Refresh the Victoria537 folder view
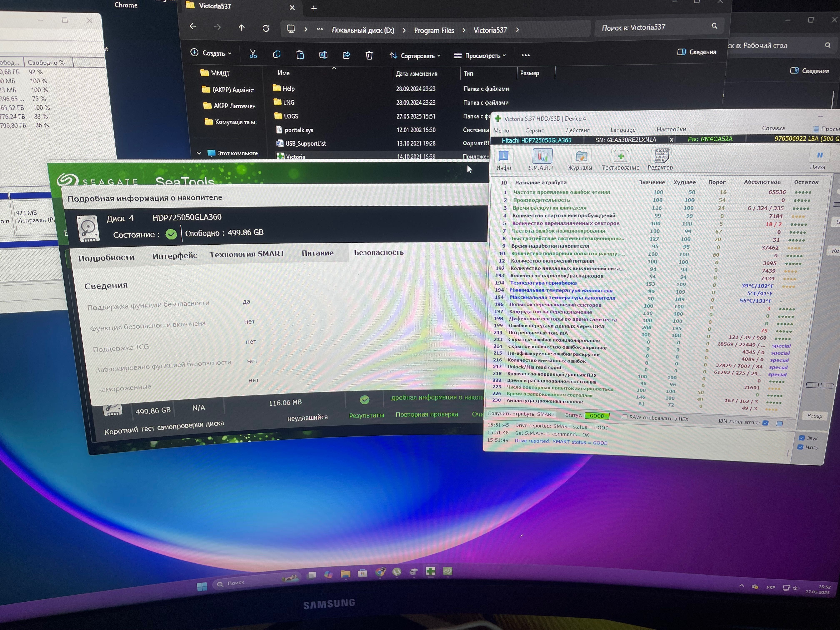The image size is (840, 630). [x=266, y=28]
